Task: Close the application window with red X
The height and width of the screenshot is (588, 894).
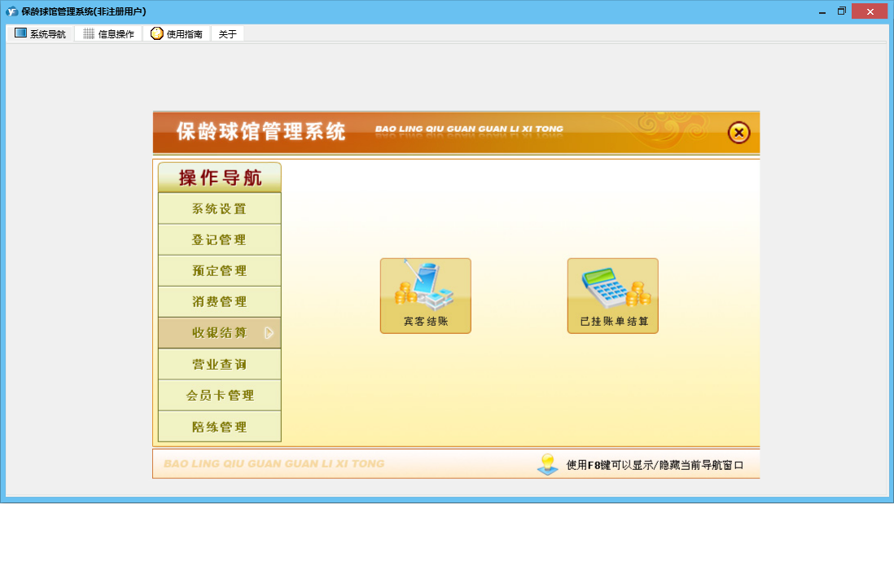Action: pyautogui.click(x=870, y=11)
